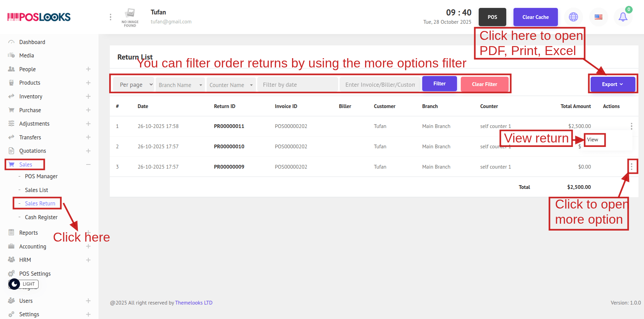Open row actions for return PR00000011
The width and height of the screenshot is (644, 319).
click(631, 126)
